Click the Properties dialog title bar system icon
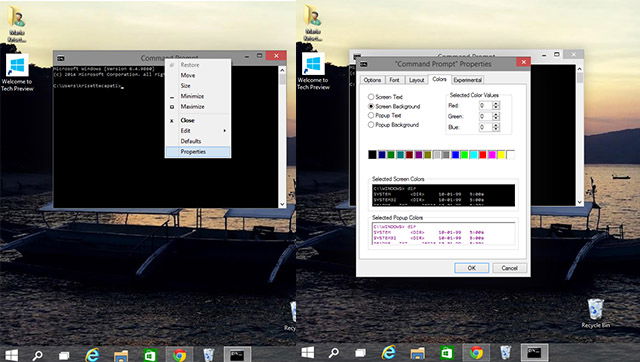Image resolution: width=640 pixels, height=362 pixels. click(x=363, y=64)
